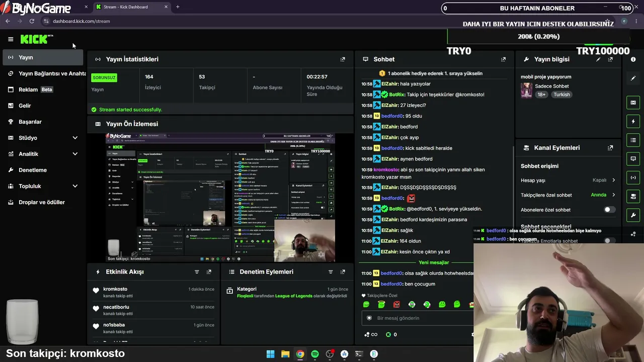Toggle the broadcast stats icon in right sidebar
Screen dimensions: 644x362
pos(633,177)
